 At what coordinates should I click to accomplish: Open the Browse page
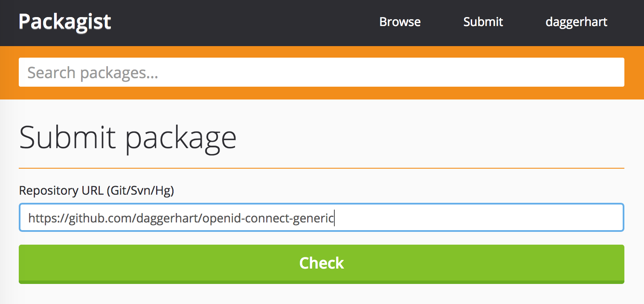coord(400,22)
